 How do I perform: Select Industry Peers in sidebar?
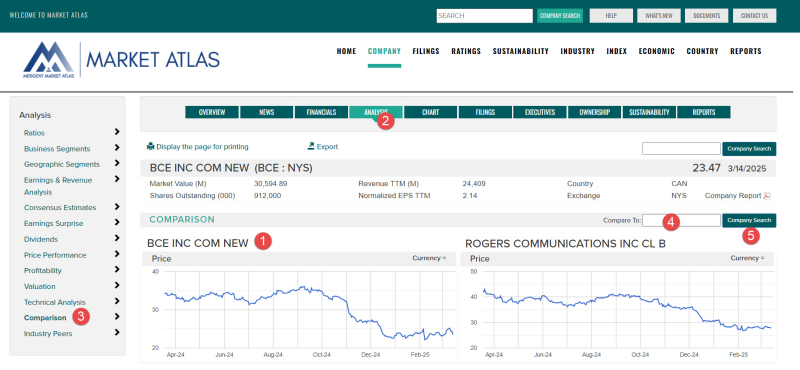[x=48, y=334]
